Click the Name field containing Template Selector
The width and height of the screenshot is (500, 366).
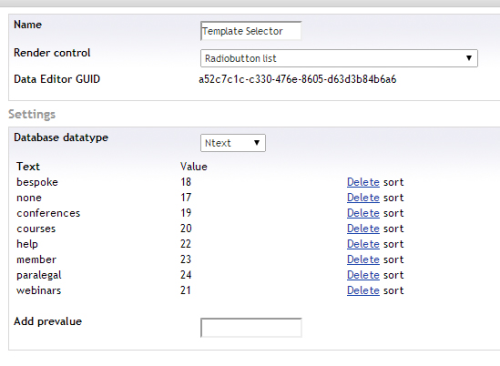point(251,31)
